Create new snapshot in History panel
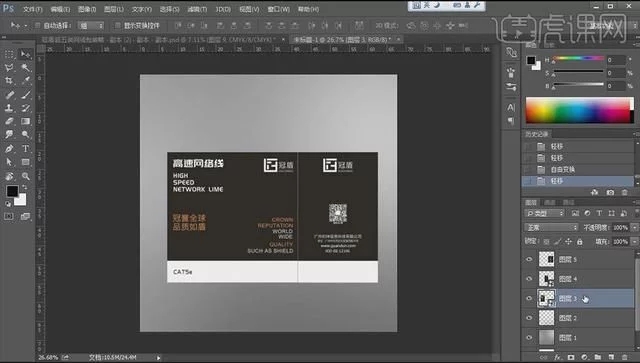 point(610,192)
